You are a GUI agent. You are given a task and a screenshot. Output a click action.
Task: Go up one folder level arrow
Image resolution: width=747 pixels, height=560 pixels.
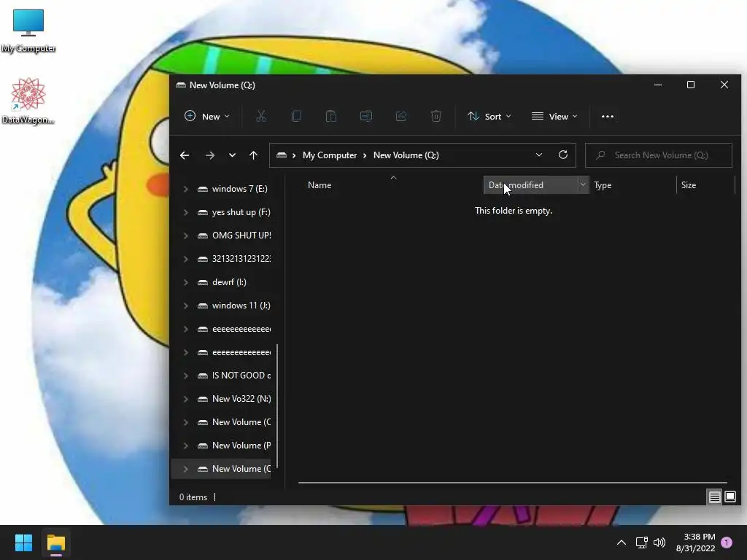click(x=253, y=155)
